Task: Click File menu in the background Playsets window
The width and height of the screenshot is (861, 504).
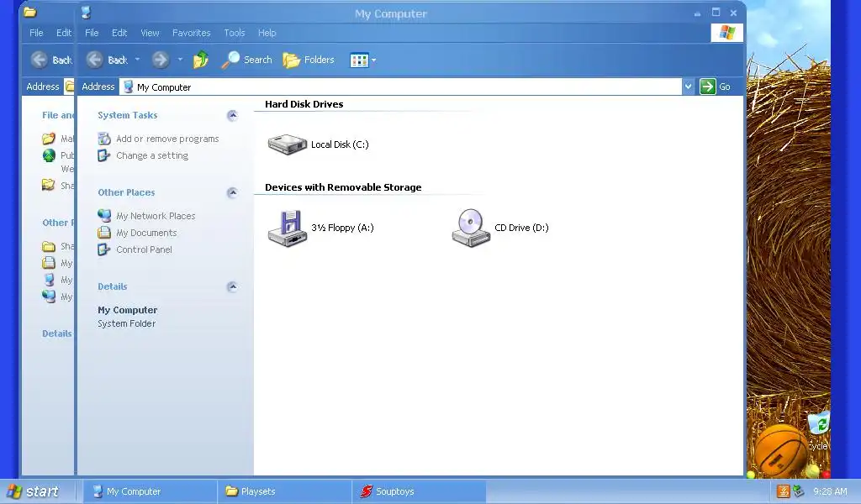Action: (x=36, y=33)
